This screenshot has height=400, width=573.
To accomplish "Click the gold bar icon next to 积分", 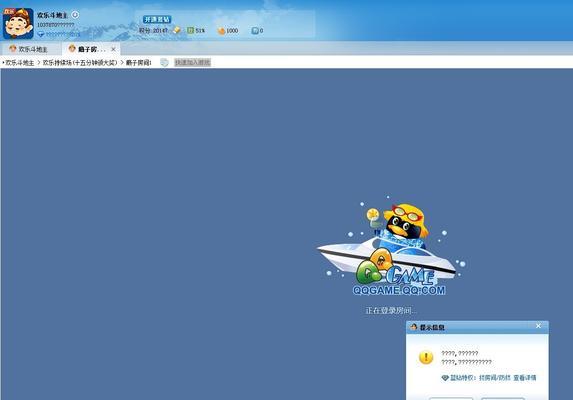I will [x=177, y=30].
